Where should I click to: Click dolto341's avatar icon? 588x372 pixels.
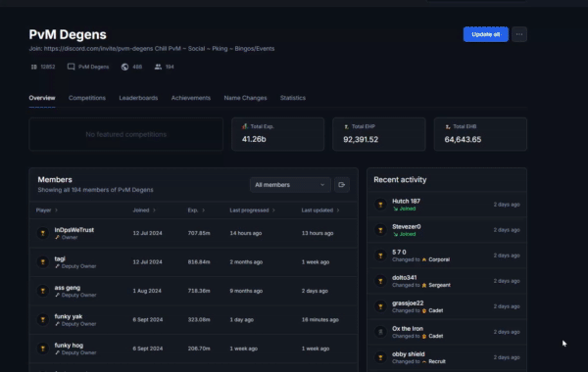pyautogui.click(x=380, y=281)
